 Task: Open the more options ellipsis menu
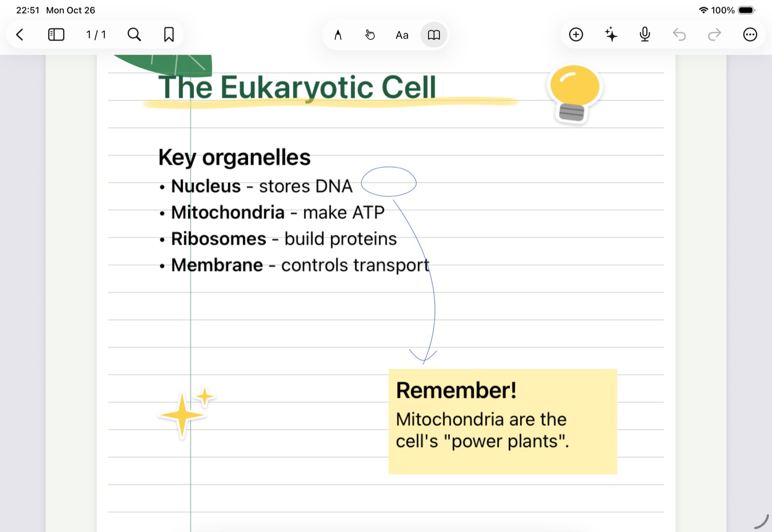750,34
